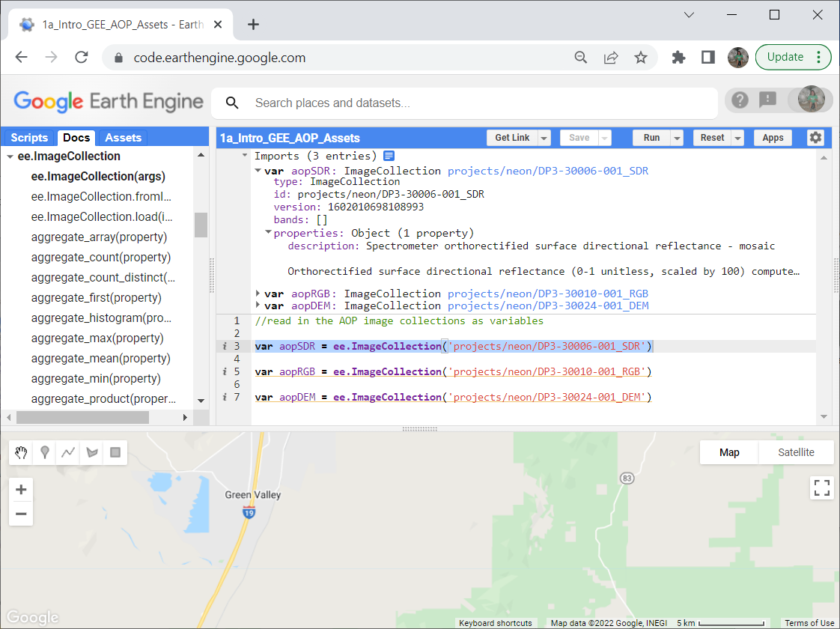The image size is (840, 629).
Task: Click the scroll down arrow in docs panel
Action: pos(201,401)
